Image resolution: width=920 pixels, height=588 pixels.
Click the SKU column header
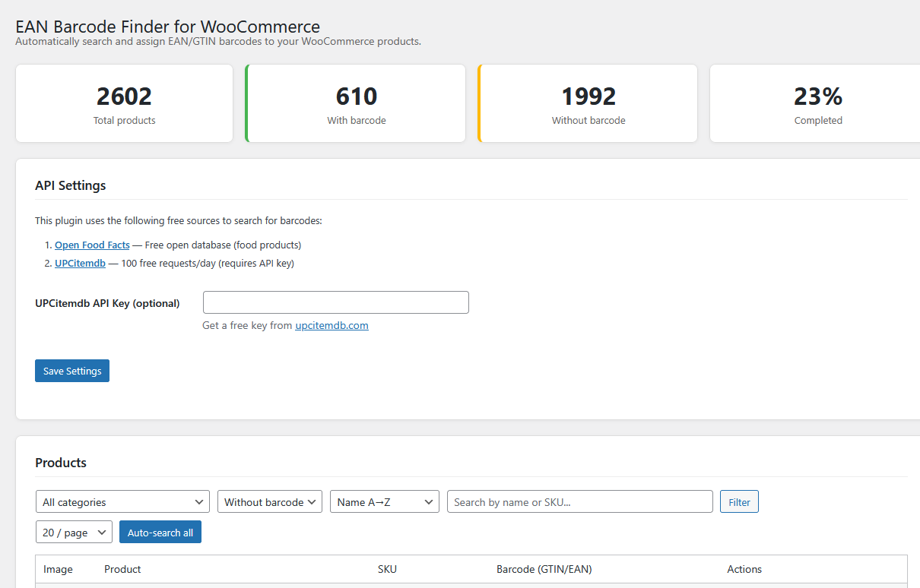[387, 569]
